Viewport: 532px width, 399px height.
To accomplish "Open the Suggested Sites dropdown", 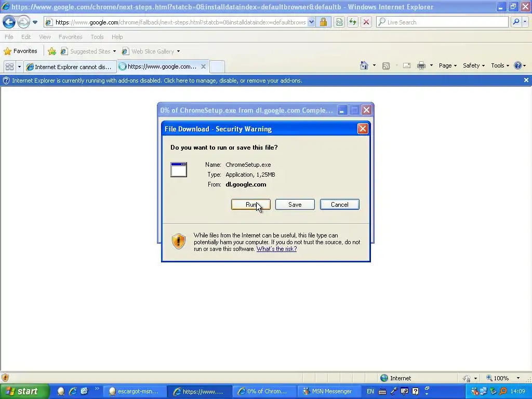I will (88, 51).
